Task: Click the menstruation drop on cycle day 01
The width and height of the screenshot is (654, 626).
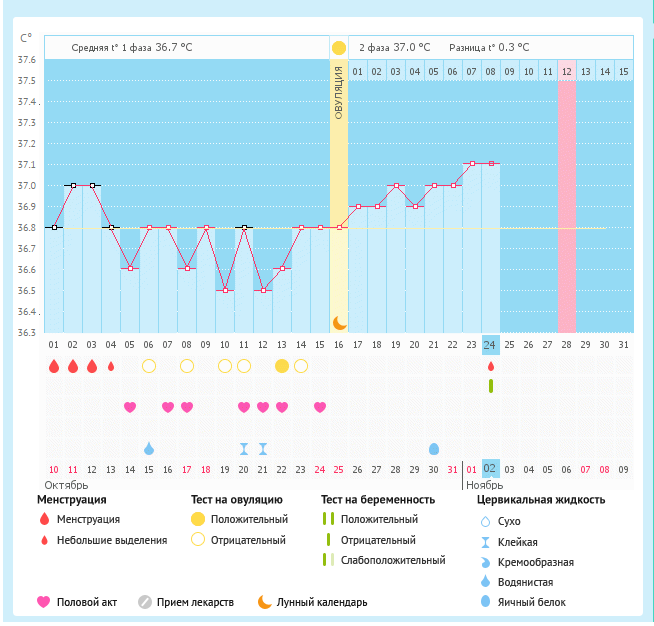Action: [x=54, y=366]
